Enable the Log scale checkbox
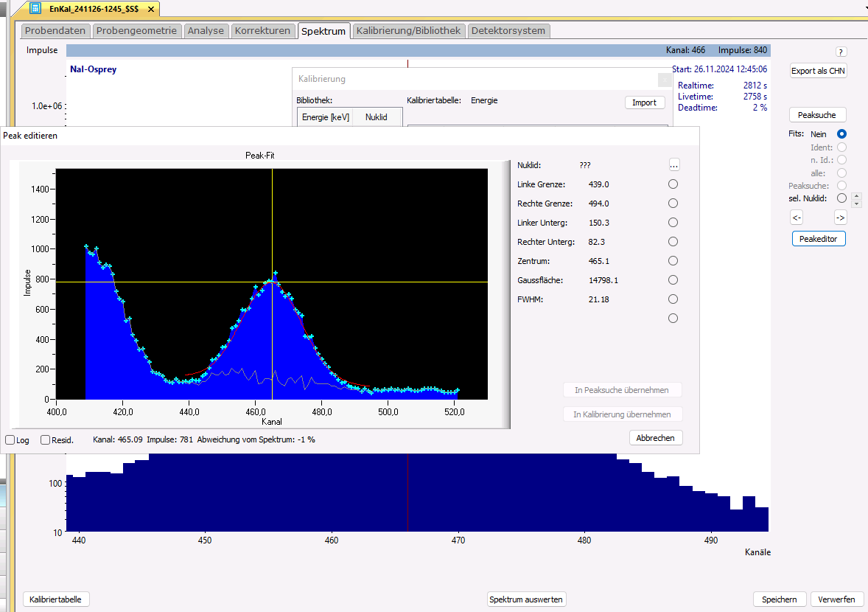The height and width of the screenshot is (612, 868). coord(10,440)
